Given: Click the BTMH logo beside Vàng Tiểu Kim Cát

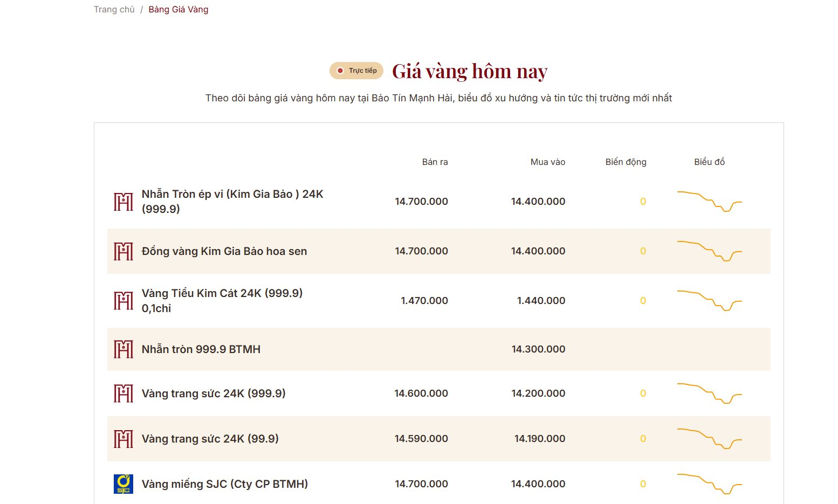Looking at the screenshot, I should click(x=123, y=301).
